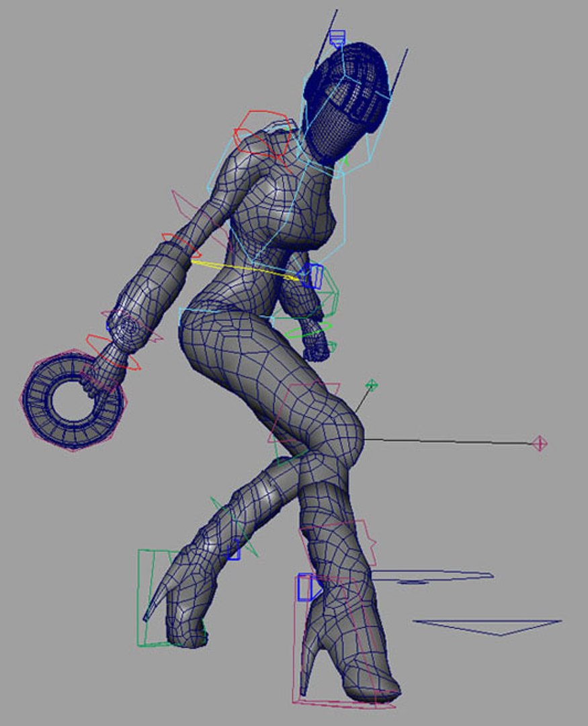Image resolution: width=588 pixels, height=726 pixels.
Task: Pick the green diamond knee pole-vector locator
Action: [372, 385]
